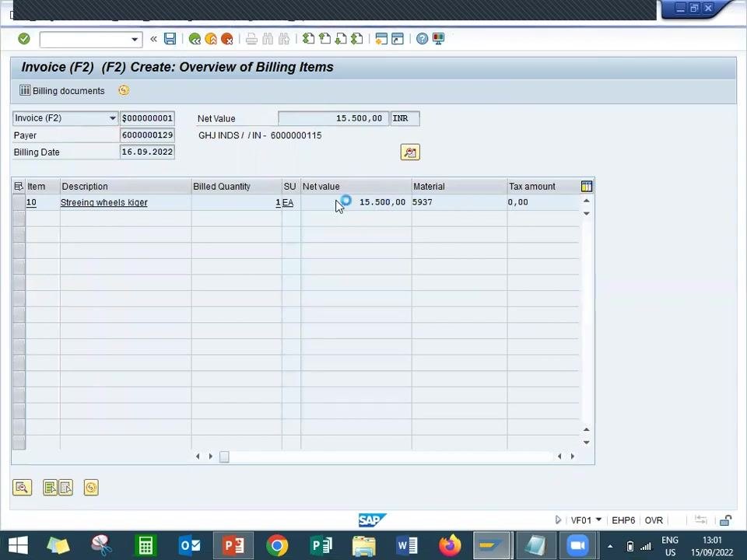Screen dimensions: 747x560
Task: Click the EA sales unit link
Action: (x=288, y=202)
